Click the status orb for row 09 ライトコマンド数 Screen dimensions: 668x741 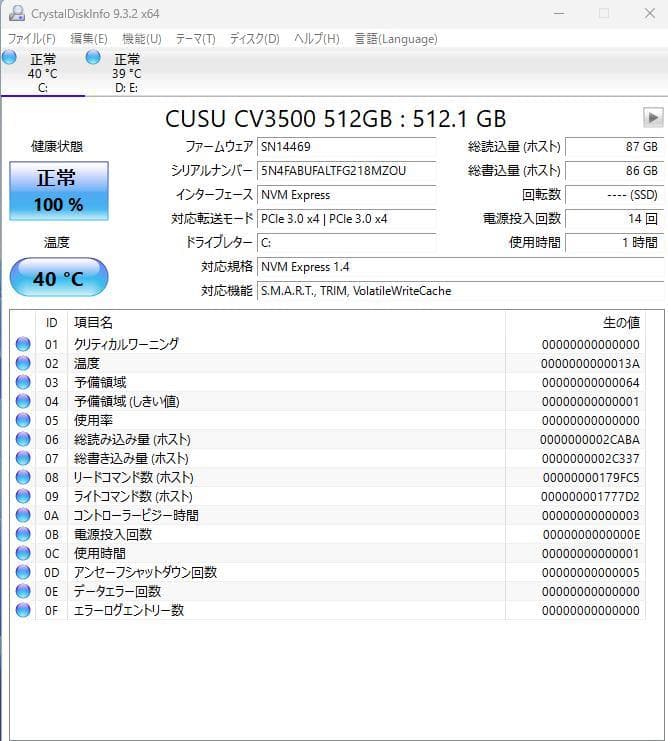[23, 496]
